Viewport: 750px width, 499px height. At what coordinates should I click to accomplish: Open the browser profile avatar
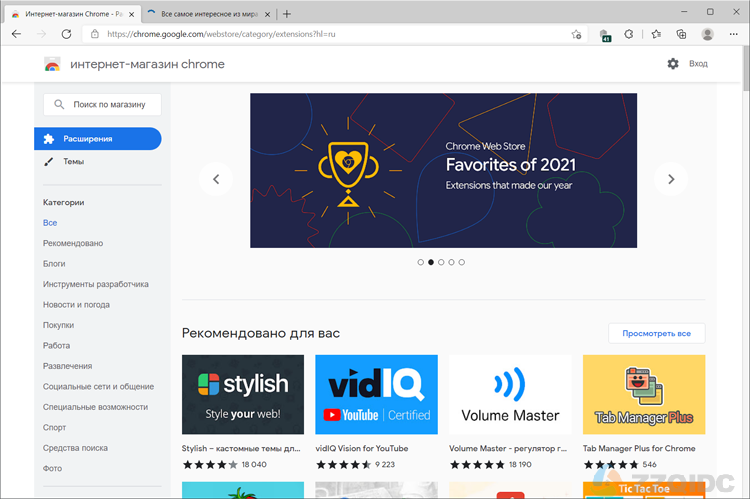click(707, 34)
